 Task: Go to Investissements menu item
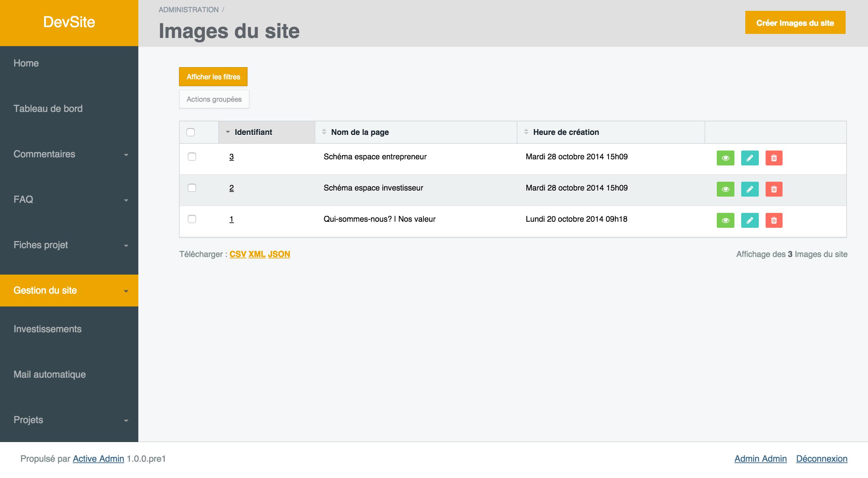click(x=47, y=329)
